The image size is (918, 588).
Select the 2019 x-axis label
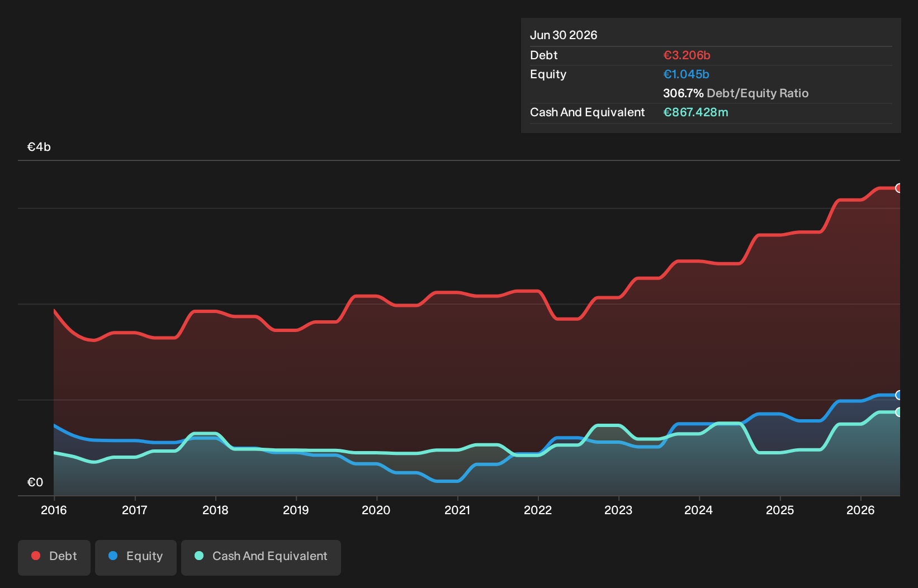(x=296, y=510)
